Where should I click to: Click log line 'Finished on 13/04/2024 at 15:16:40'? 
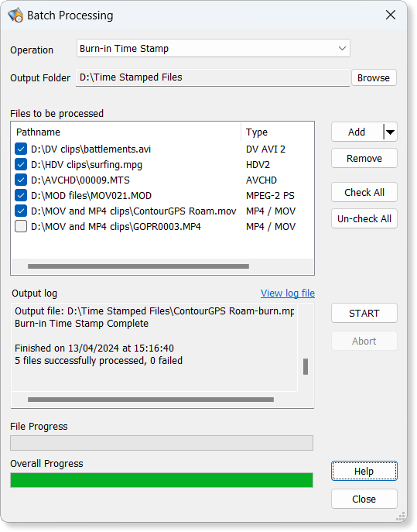(x=94, y=348)
